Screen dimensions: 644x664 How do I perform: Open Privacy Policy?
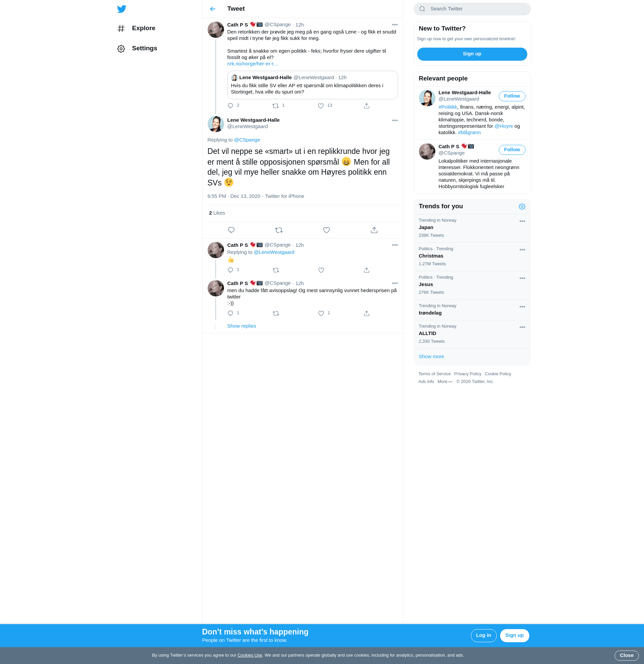click(468, 374)
